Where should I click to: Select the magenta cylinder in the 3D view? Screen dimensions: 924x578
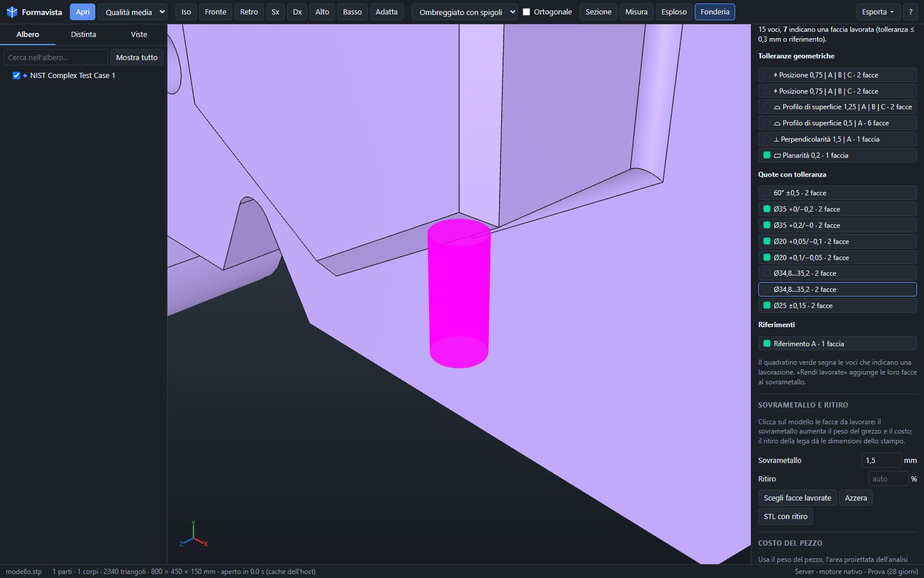pos(459,293)
